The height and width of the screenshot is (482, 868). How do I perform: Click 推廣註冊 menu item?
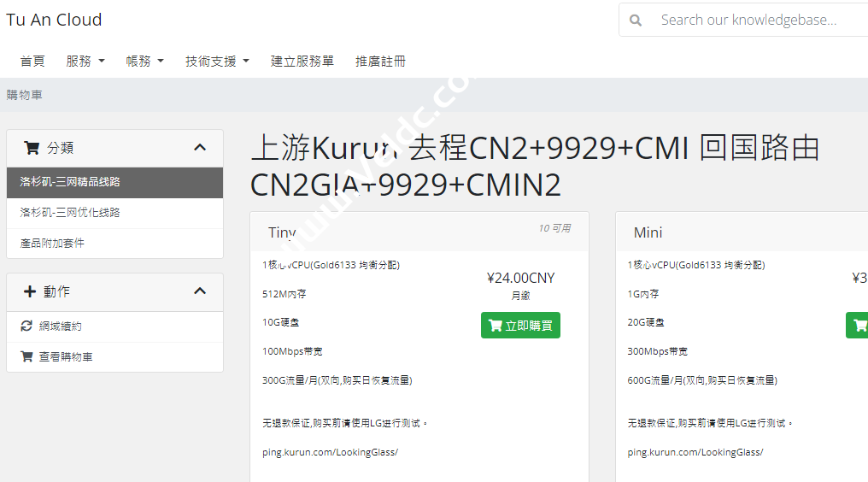click(380, 61)
